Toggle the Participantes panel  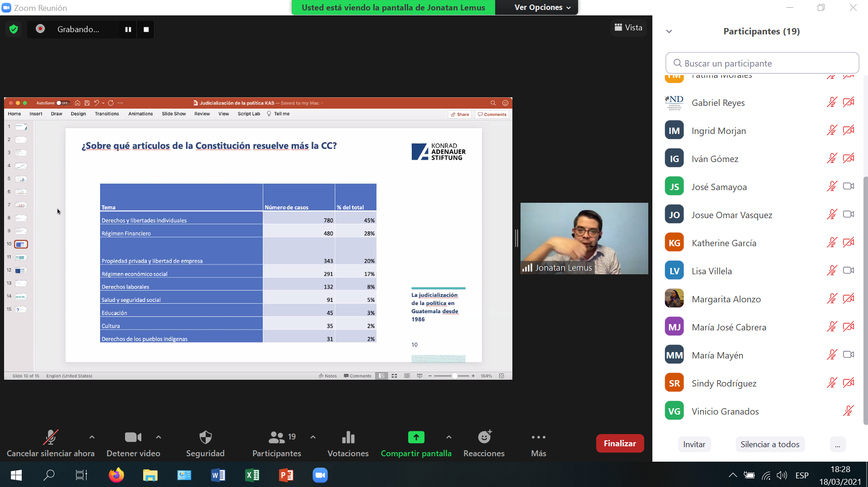[276, 437]
